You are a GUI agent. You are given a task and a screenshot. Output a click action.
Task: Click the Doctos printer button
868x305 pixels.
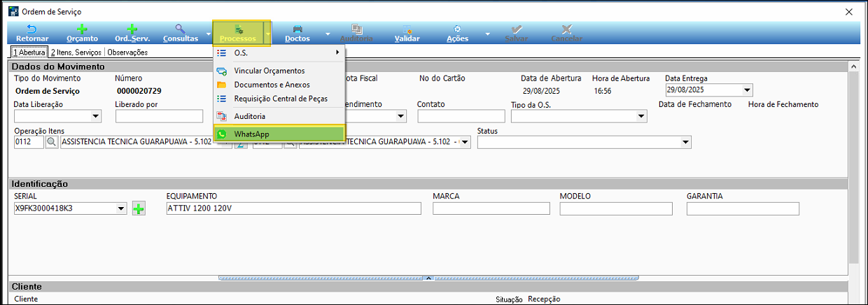[x=297, y=33]
